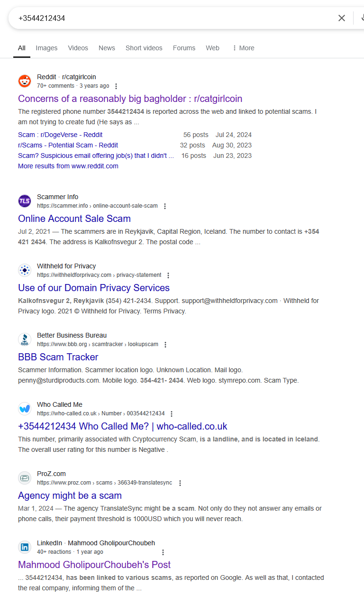Click the Reddit logo favicon
This screenshot has height=605, width=364.
(x=25, y=81)
